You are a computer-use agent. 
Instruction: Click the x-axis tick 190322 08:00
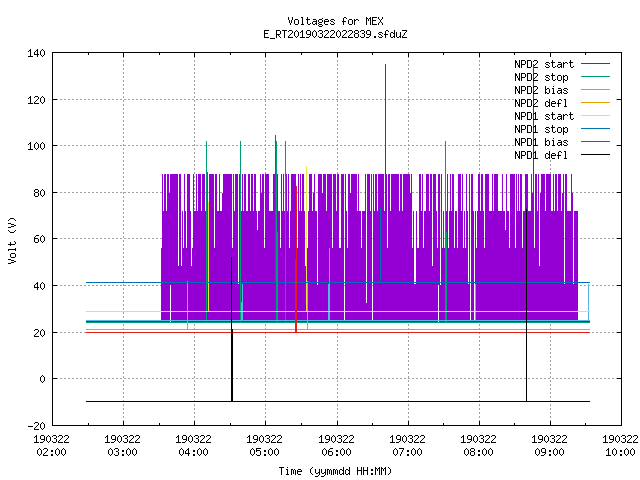[x=478, y=446]
